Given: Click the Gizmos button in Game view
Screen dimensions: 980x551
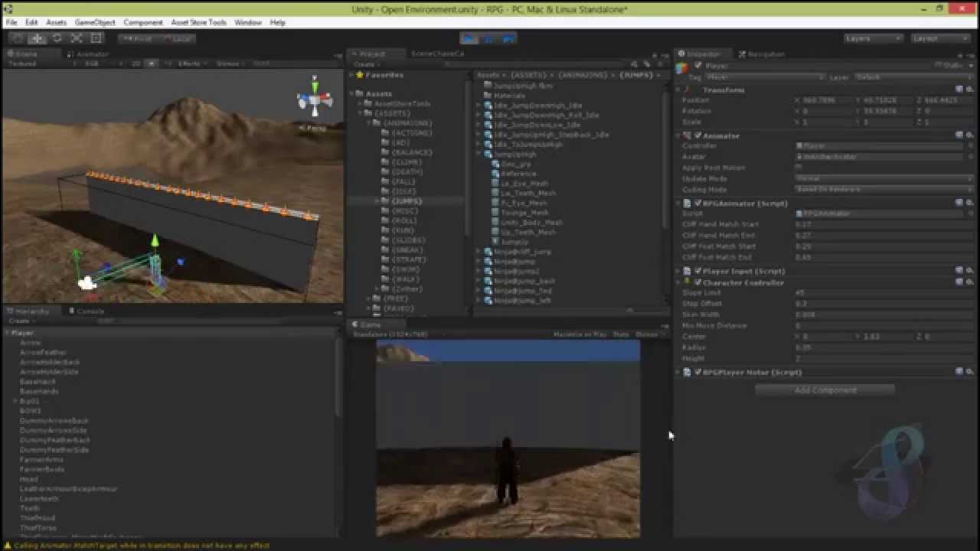Looking at the screenshot, I should 647,334.
